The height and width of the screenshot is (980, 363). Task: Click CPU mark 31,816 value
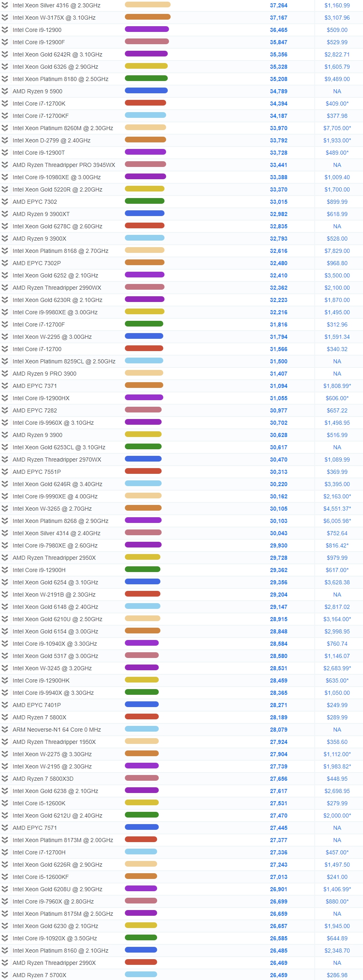[x=278, y=324]
